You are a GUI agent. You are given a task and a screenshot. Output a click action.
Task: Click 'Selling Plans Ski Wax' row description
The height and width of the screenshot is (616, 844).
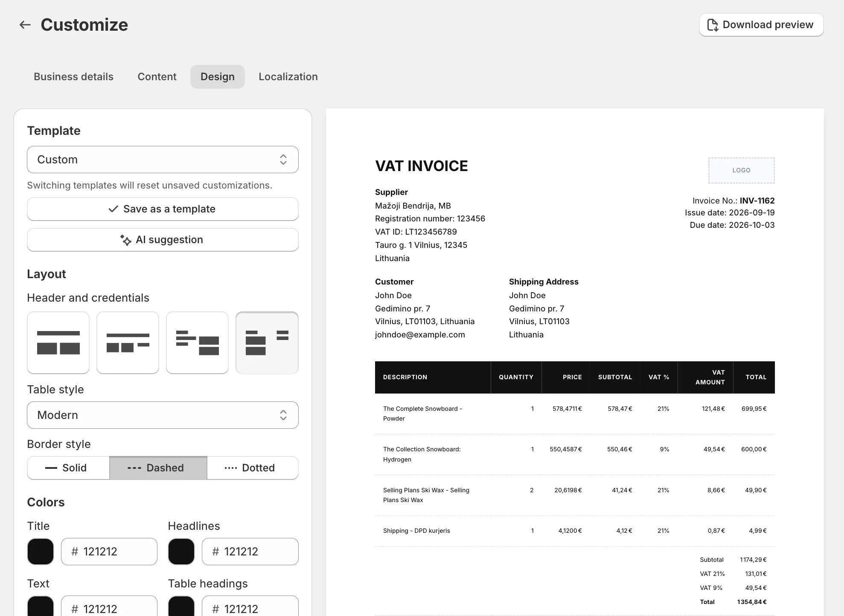click(426, 495)
